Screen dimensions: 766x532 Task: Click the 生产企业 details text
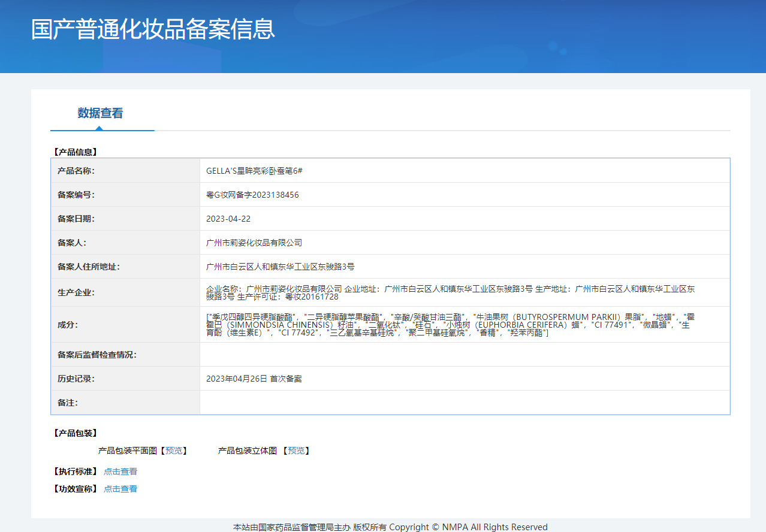point(450,292)
